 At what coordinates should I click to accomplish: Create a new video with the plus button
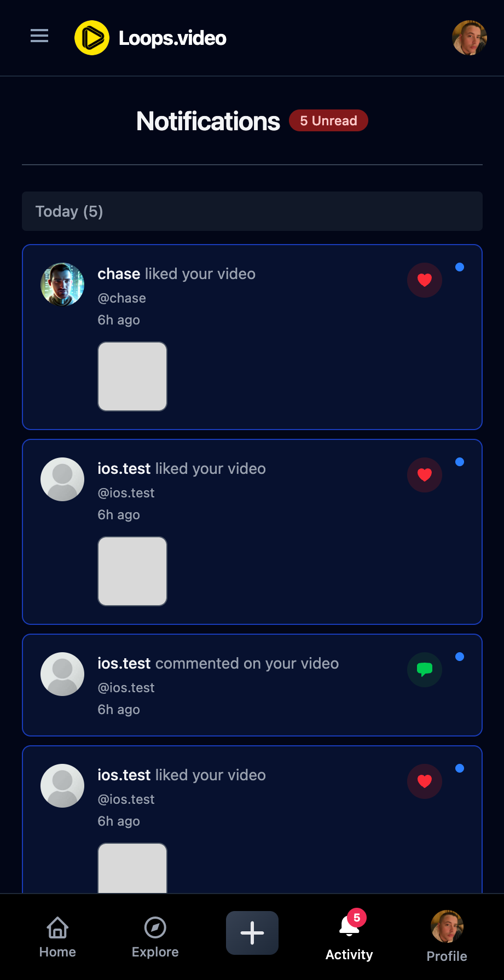tap(252, 933)
